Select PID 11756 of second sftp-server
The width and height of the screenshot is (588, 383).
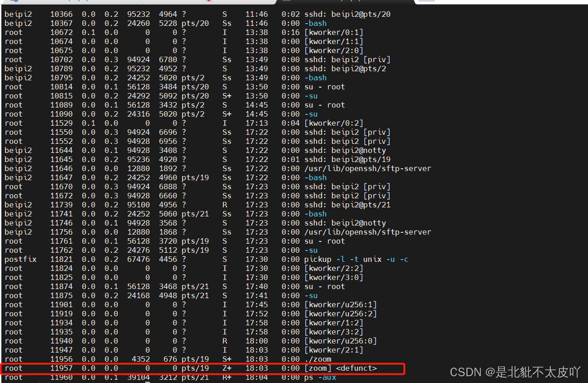coord(61,232)
